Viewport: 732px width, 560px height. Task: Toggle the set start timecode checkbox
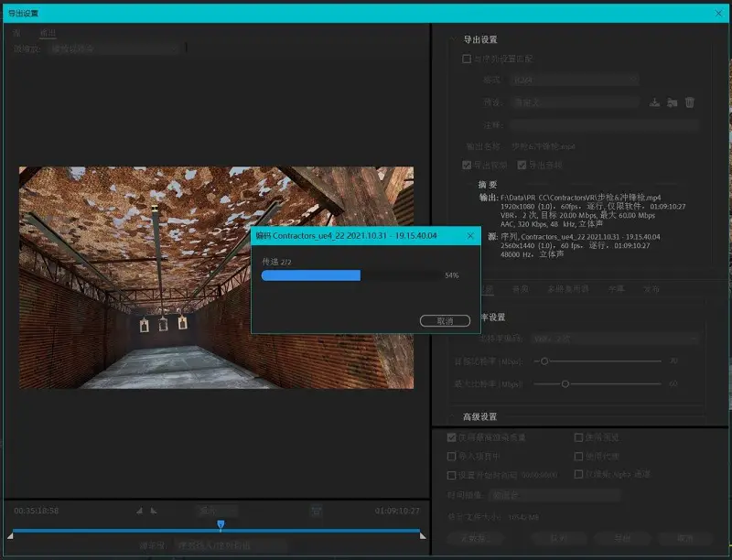click(x=451, y=475)
